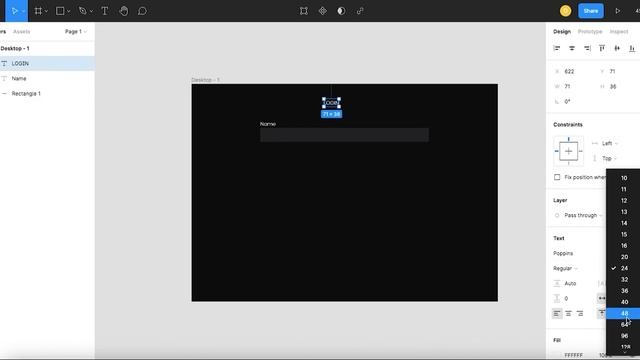Click the Share button
This screenshot has height=360, width=640.
pyautogui.click(x=591, y=11)
